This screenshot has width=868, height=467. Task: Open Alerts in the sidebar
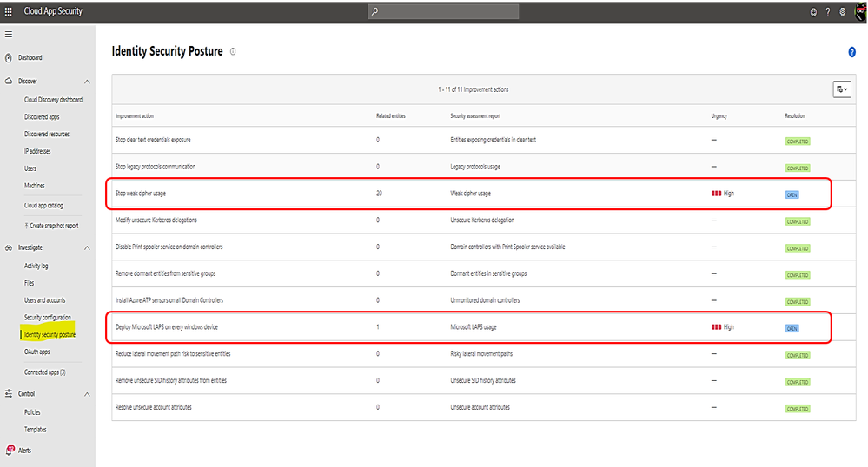point(24,451)
